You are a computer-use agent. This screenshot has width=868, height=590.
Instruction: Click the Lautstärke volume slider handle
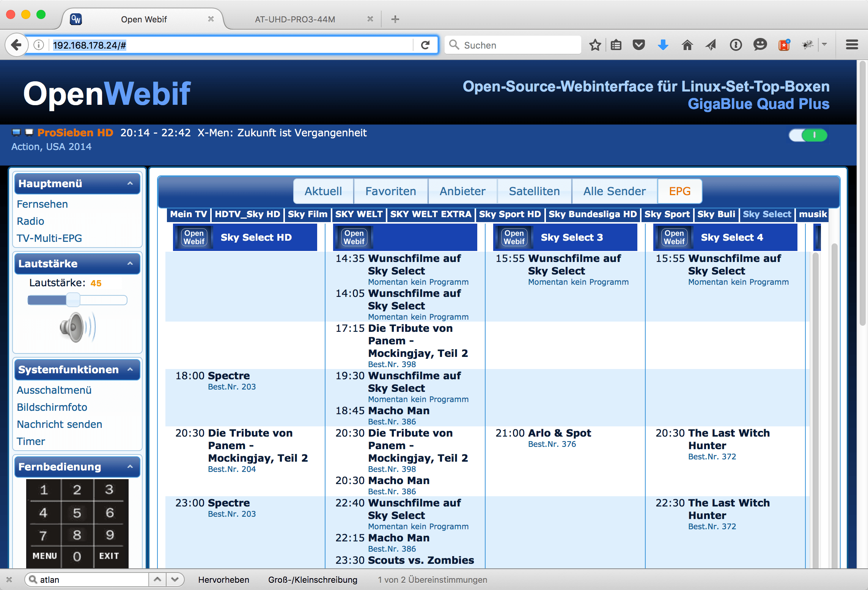(73, 300)
